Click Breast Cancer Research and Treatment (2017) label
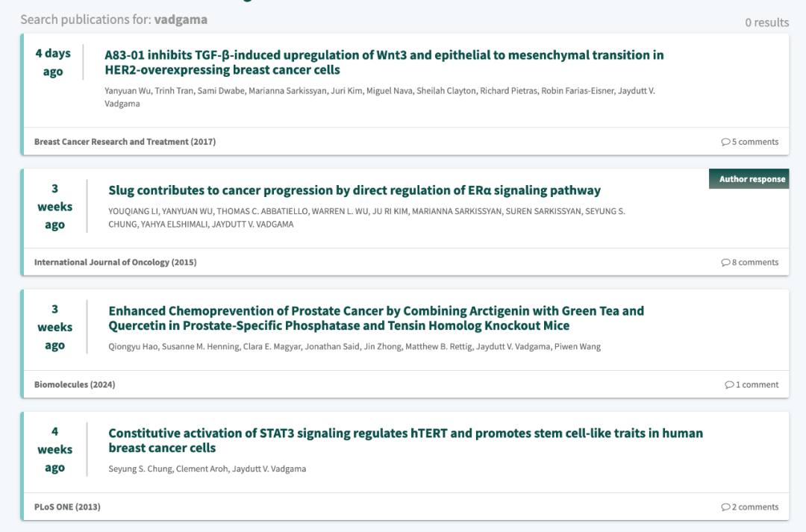The height and width of the screenshot is (532, 806). point(125,142)
